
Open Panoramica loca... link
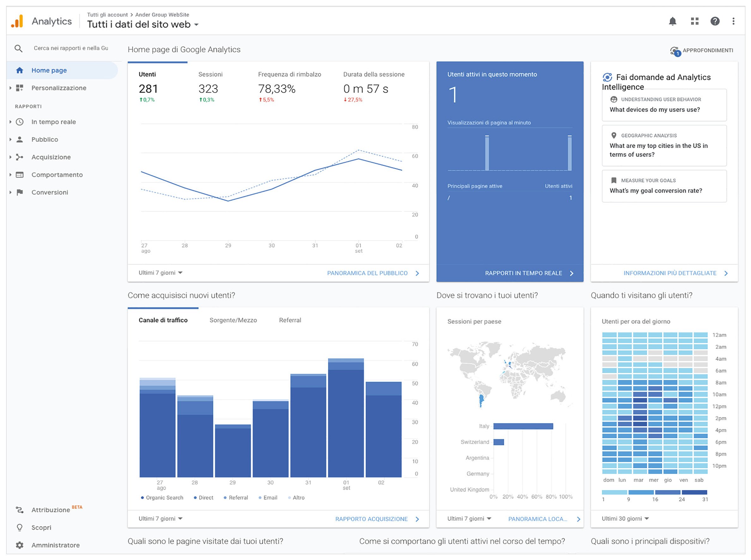(537, 519)
